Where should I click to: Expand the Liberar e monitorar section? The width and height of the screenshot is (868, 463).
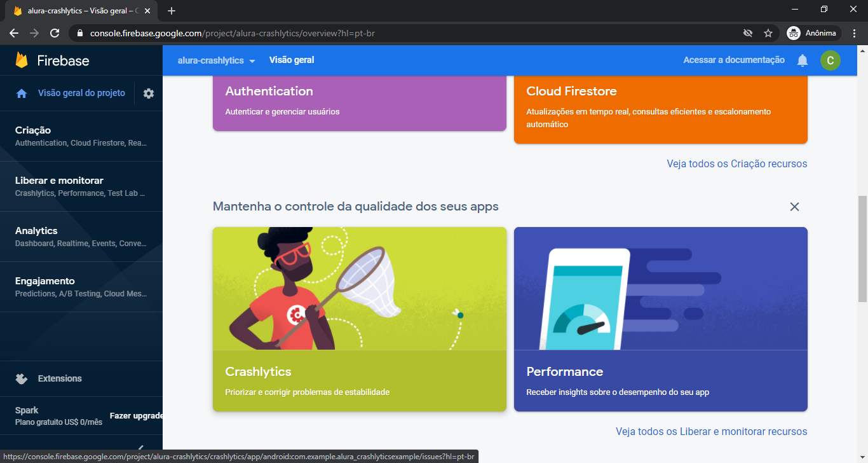click(81, 186)
